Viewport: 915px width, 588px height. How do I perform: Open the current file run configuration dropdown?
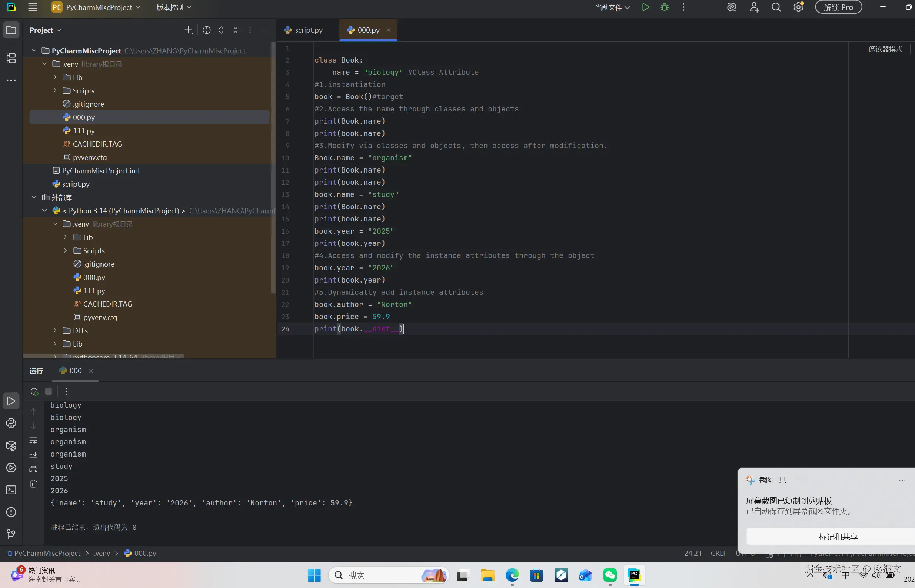612,7
